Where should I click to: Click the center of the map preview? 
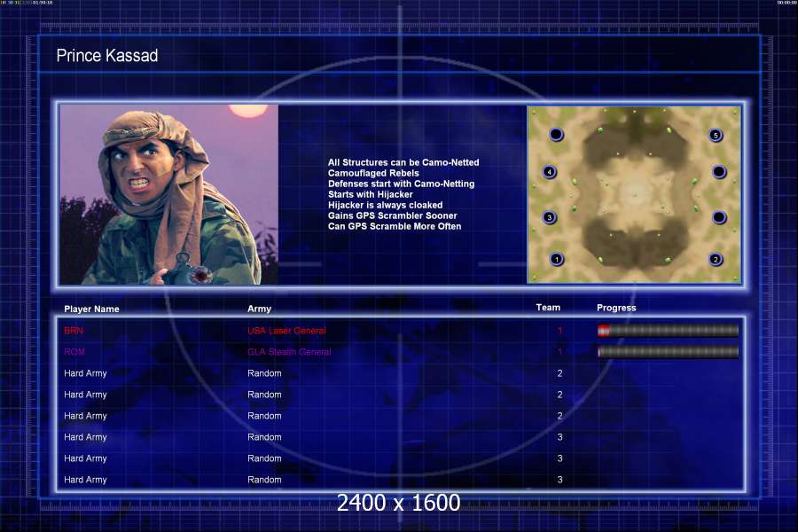[x=634, y=194]
